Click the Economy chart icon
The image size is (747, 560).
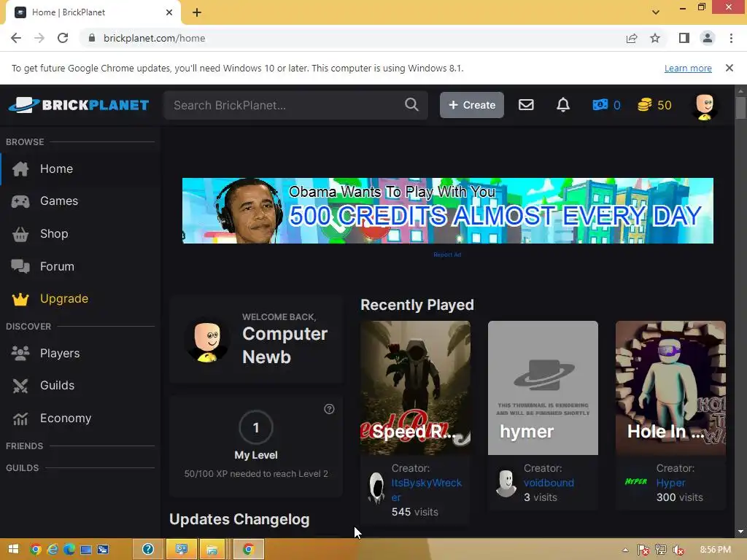pos(20,419)
